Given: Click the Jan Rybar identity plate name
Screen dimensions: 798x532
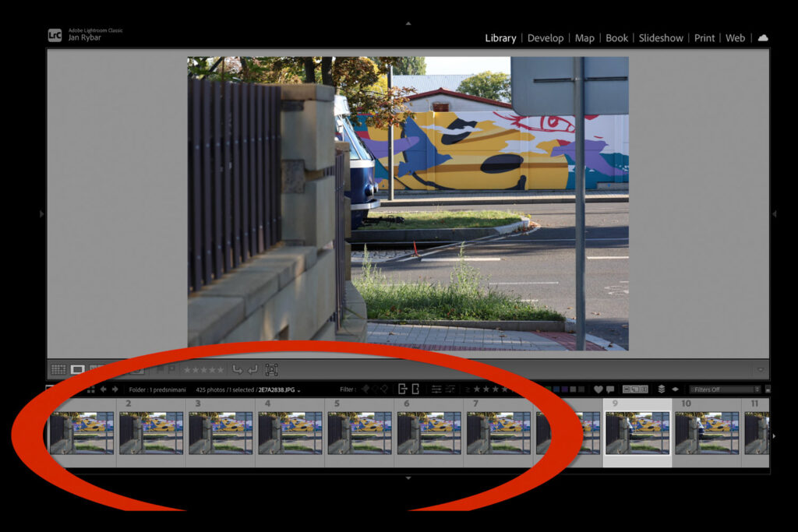Looking at the screenshot, I should tap(84, 37).
